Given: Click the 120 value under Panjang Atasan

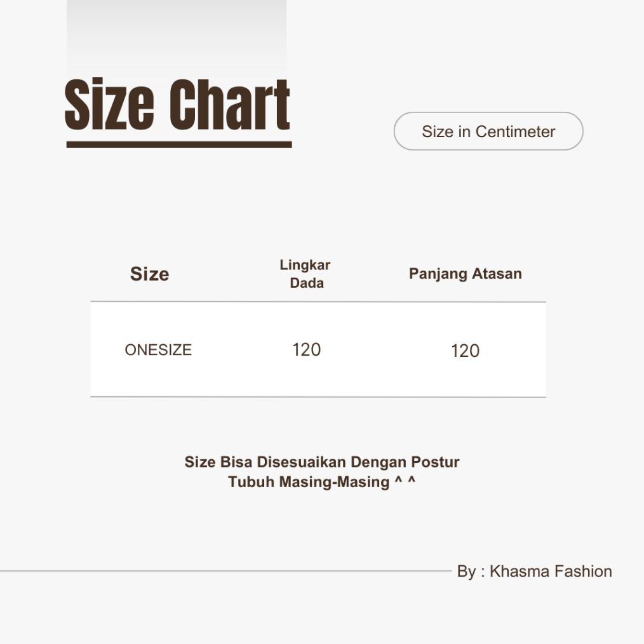Looking at the screenshot, I should pos(465,351).
